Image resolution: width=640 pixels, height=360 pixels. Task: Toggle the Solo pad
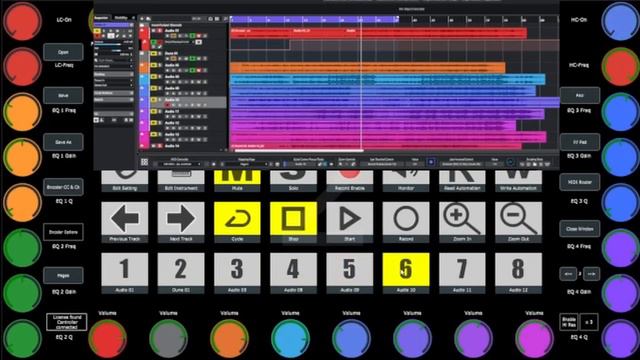click(293, 181)
